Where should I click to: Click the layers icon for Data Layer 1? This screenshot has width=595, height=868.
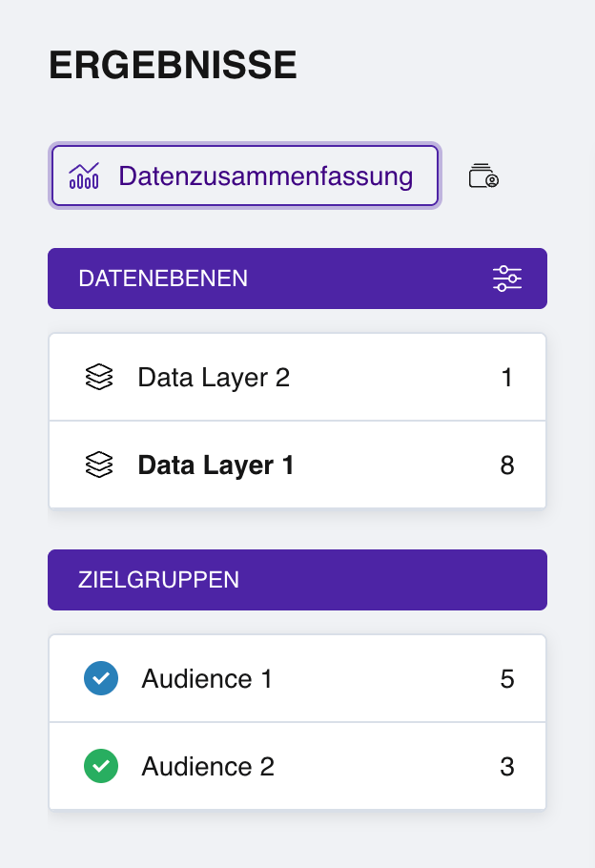99,465
